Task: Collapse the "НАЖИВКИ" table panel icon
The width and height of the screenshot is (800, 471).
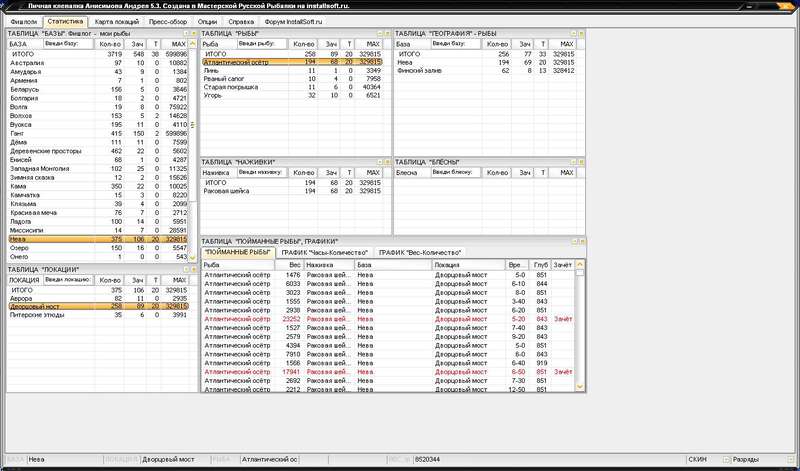Action: [380, 162]
